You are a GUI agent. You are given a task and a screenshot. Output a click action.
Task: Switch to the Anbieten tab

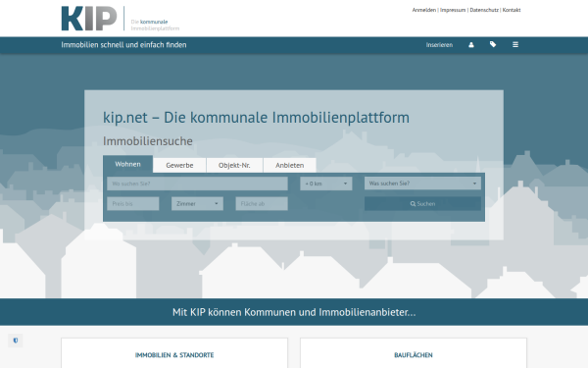289,165
